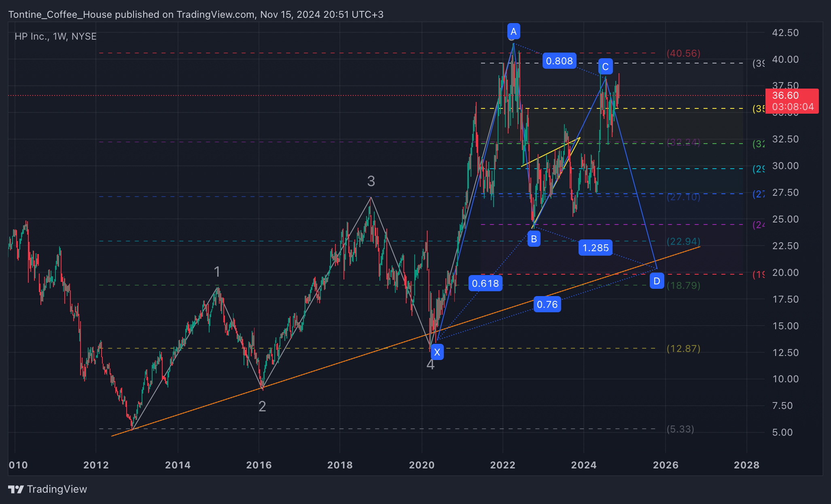Click the 2024 time axis label
The height and width of the screenshot is (504, 831).
tap(584, 465)
